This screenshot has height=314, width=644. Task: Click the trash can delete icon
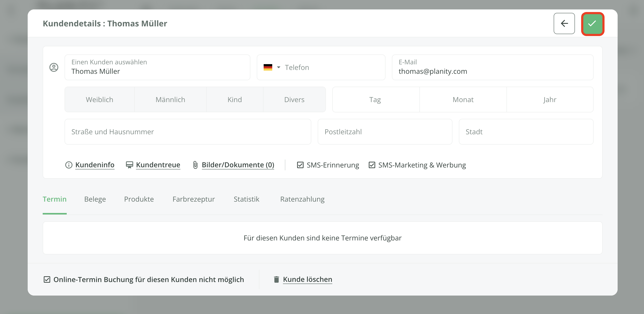click(x=276, y=279)
